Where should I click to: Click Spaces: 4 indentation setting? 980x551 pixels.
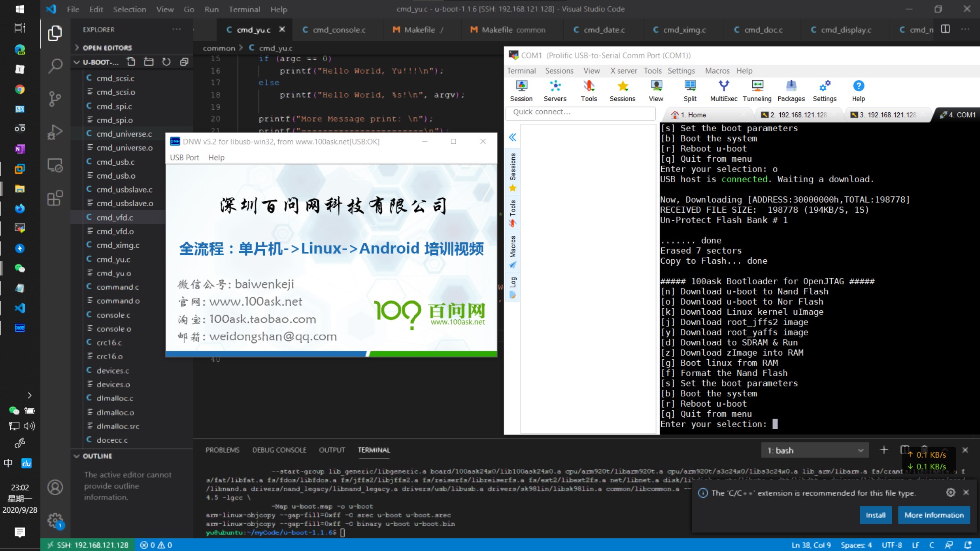(856, 545)
